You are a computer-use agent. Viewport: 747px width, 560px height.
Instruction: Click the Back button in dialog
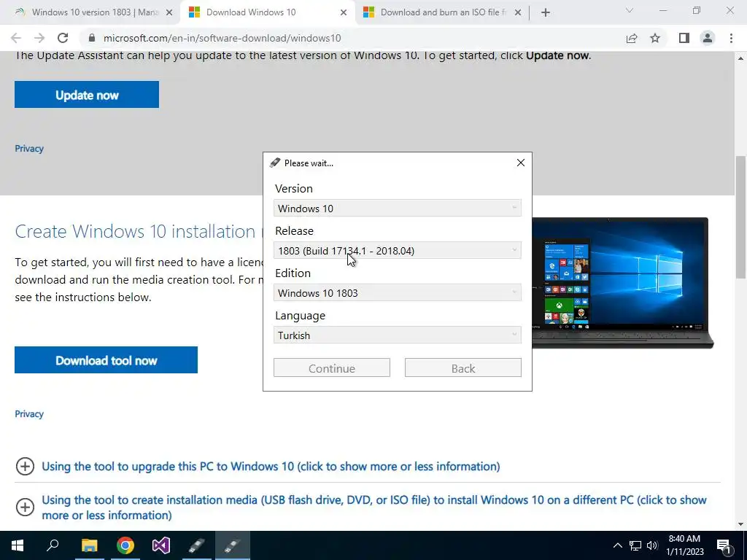click(x=463, y=368)
